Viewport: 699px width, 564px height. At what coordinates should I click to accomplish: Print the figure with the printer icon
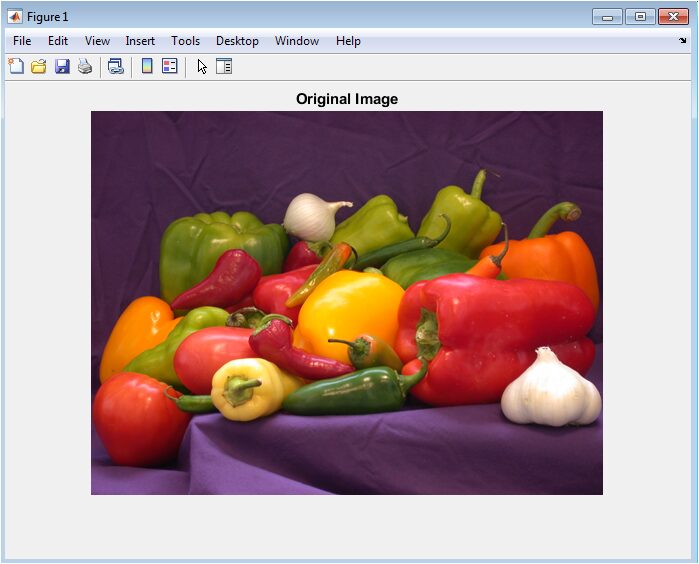(85, 67)
